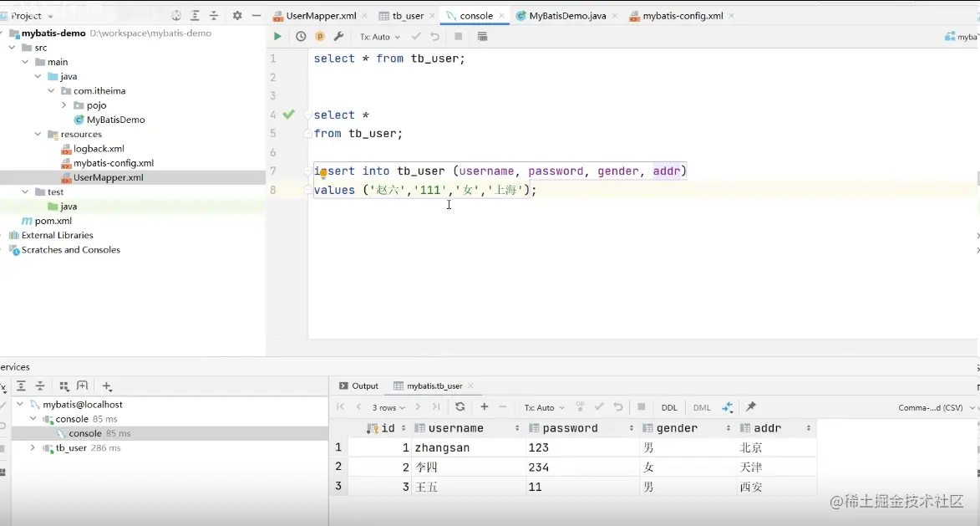980x526 pixels.
Task: Collapse the test folder
Action: 25,192
